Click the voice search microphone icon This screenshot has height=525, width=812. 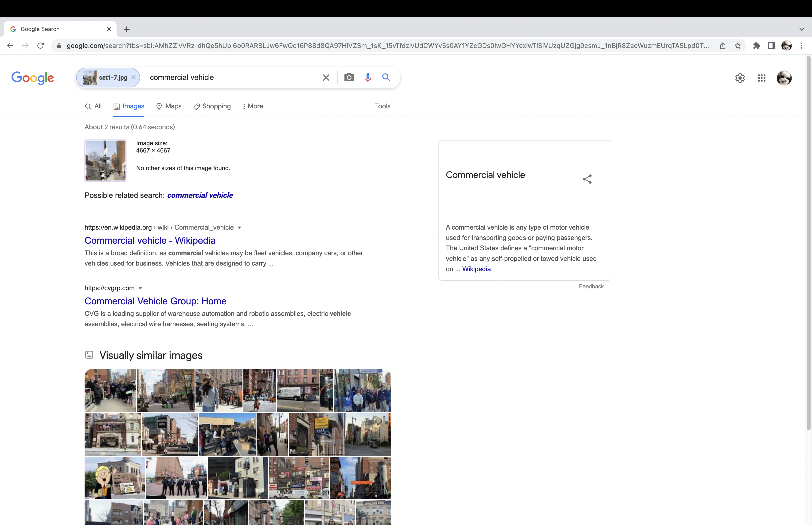tap(368, 77)
